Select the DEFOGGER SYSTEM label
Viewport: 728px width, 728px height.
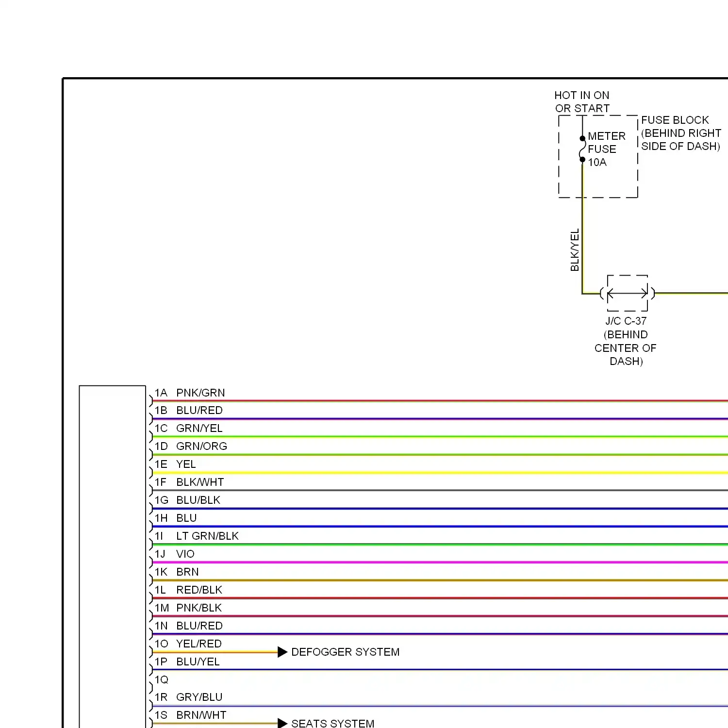pyautogui.click(x=345, y=652)
